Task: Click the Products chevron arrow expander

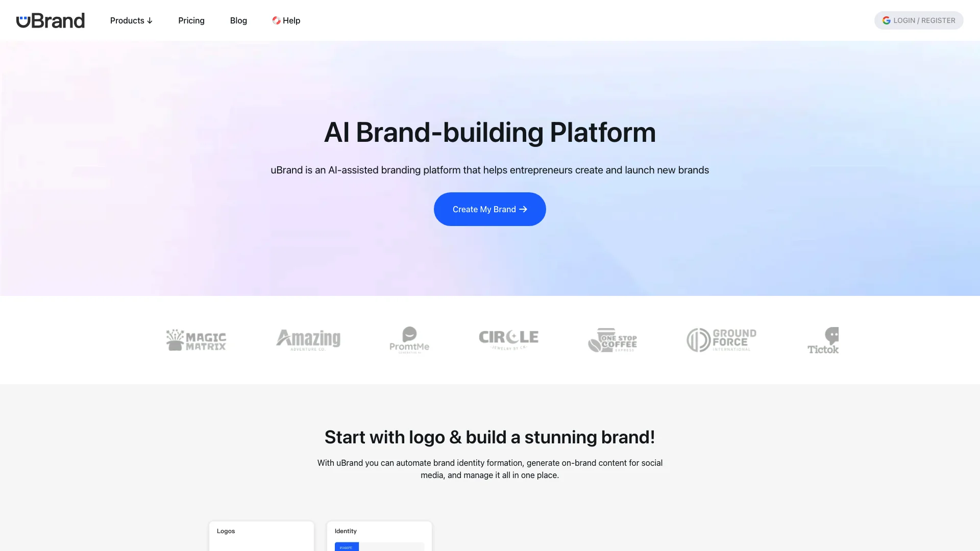Action: click(x=150, y=20)
